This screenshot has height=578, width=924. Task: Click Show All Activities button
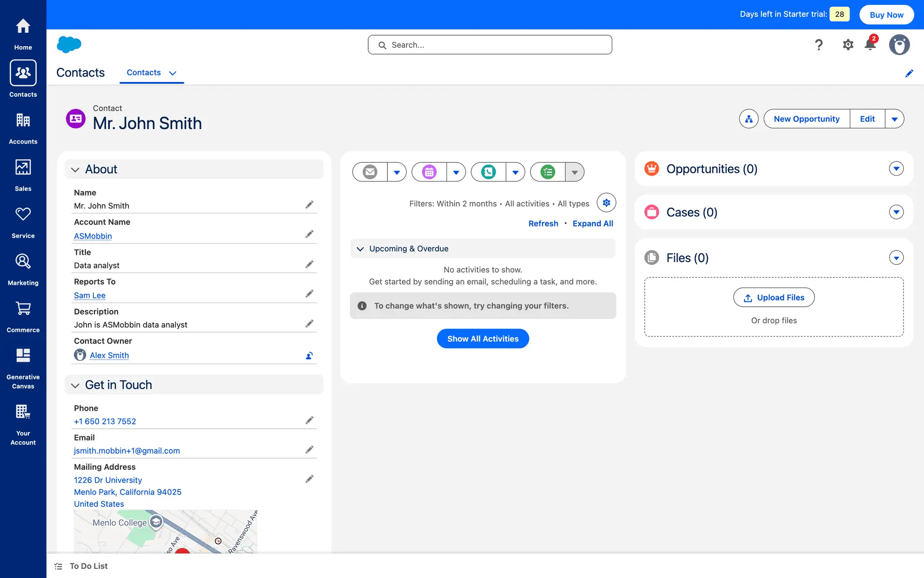tap(483, 339)
